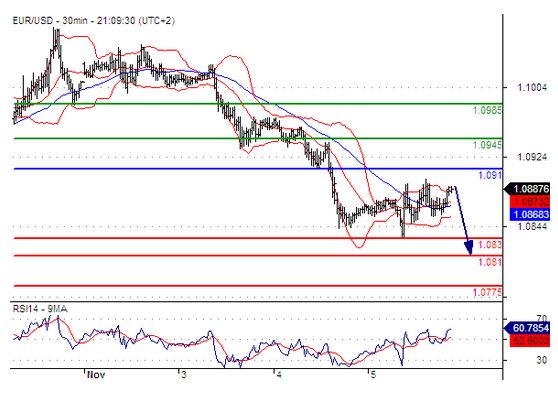Click the date axis label 4
The image size is (558, 393).
278,375
